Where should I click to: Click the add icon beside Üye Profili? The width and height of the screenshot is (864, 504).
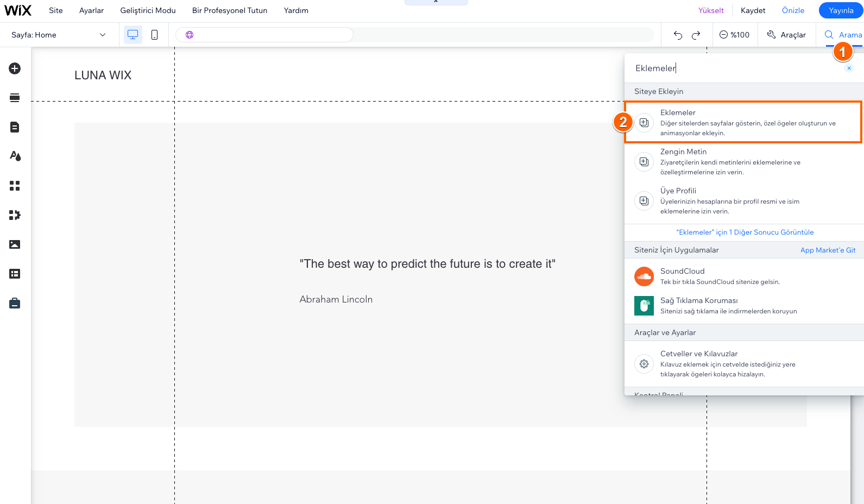644,201
